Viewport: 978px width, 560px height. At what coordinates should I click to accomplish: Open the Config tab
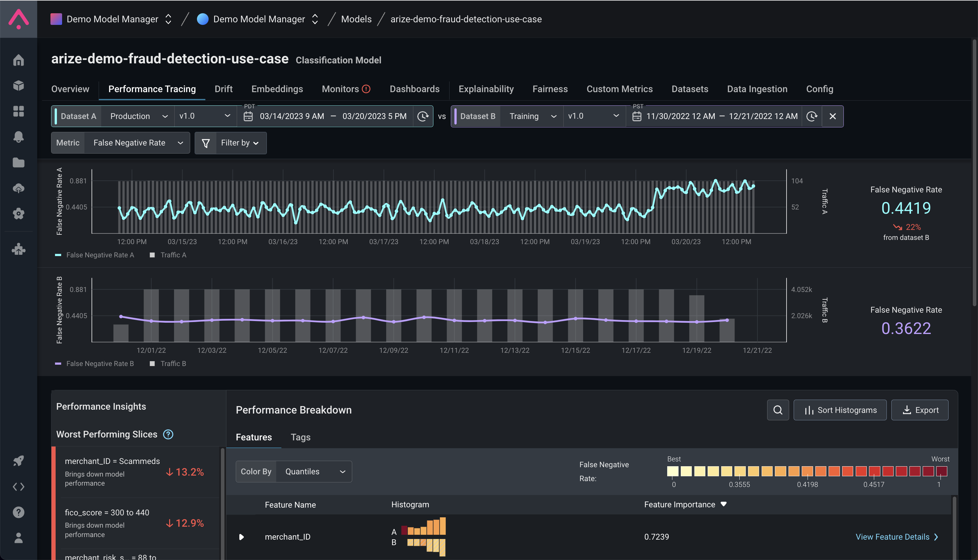click(820, 89)
